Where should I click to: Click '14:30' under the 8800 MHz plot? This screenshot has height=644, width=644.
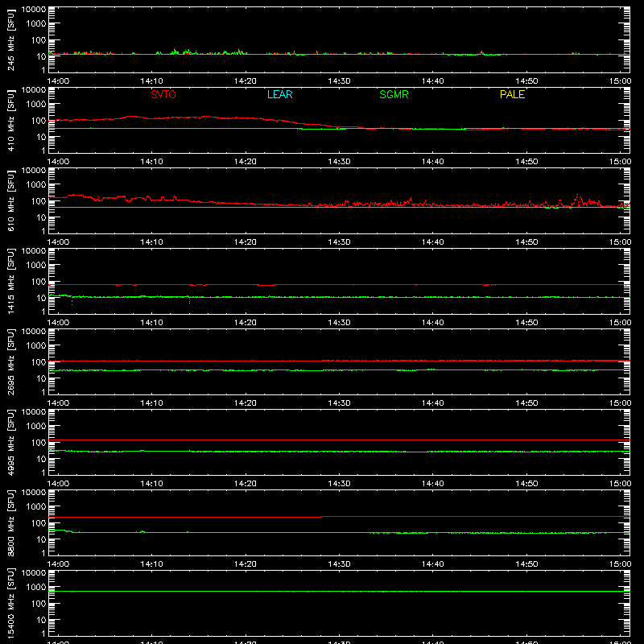coord(339,564)
